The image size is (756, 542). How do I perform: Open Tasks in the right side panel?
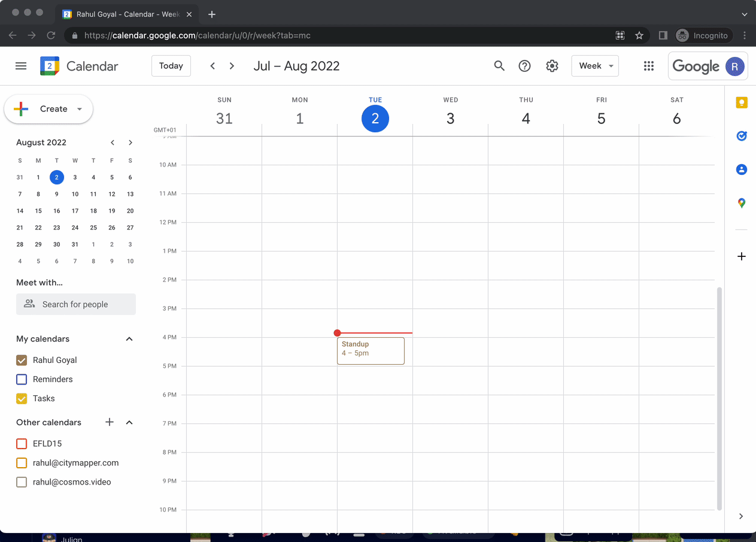point(742,136)
